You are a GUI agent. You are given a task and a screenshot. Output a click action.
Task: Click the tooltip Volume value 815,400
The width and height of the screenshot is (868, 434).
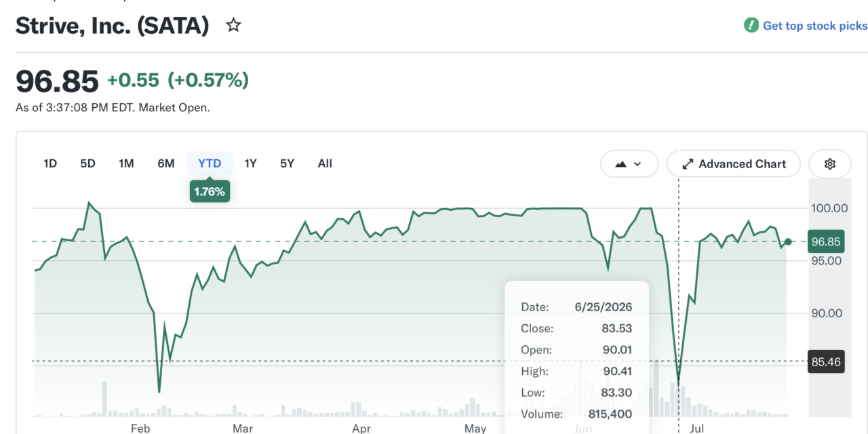click(x=610, y=414)
